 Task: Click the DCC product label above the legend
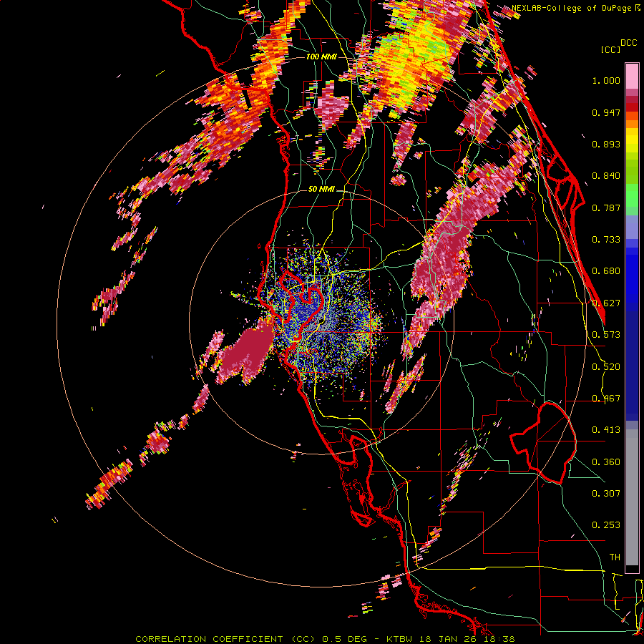(628, 43)
